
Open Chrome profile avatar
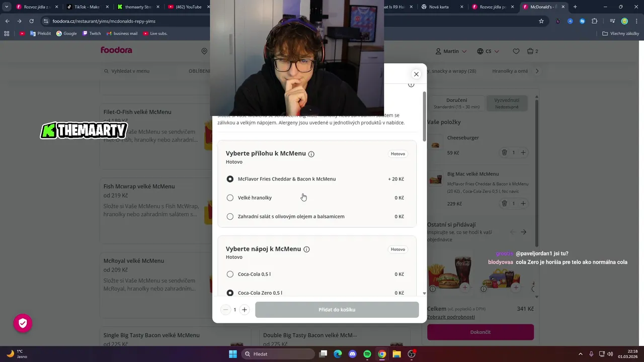(x=624, y=21)
